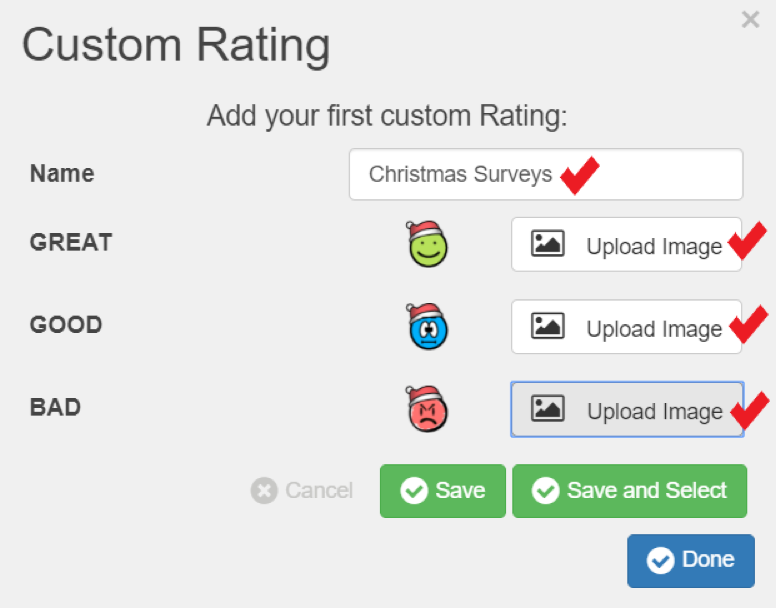Focus the Name field with Christmas Surveys
Viewport: 776px width, 608px height.
click(546, 174)
